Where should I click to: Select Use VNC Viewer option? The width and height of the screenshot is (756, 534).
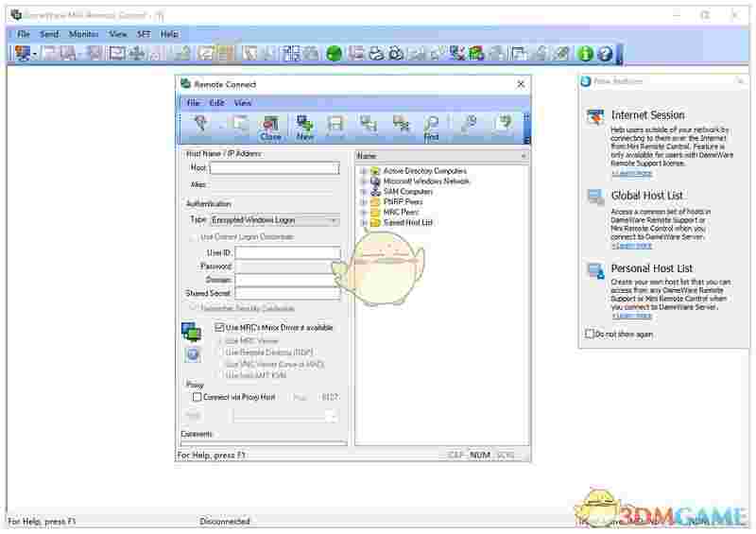pyautogui.click(x=220, y=364)
